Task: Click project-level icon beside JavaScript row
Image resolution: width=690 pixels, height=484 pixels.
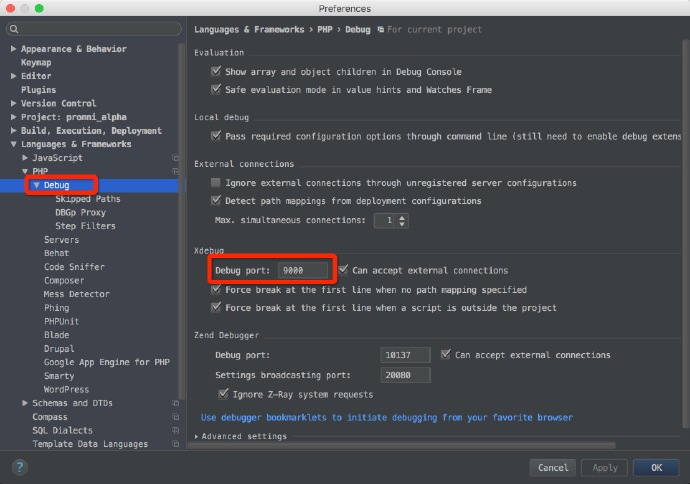Action: point(176,158)
